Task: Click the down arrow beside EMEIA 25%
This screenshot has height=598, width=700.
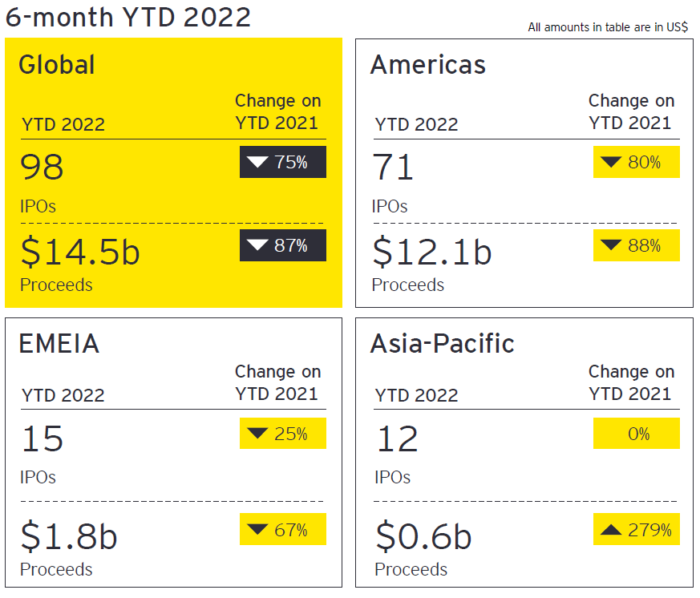Action: 257,434
